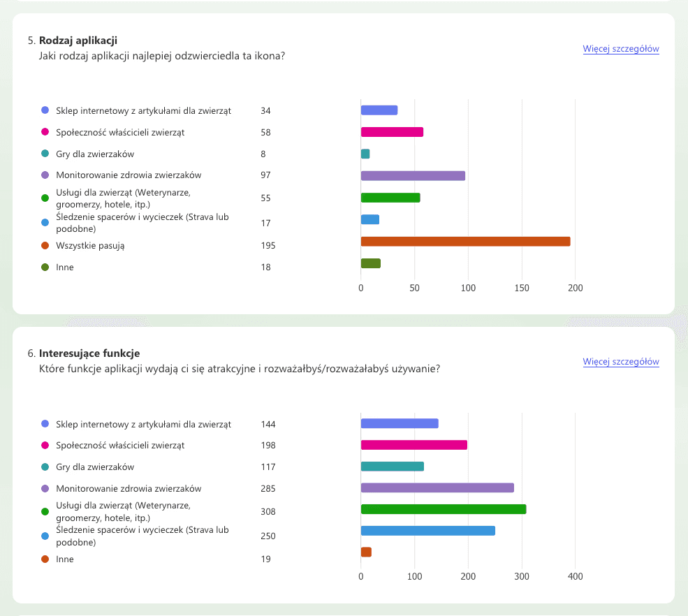
Task: Click the purple Monitorowanie zdrowia bar in chart 5
Action: tap(413, 175)
